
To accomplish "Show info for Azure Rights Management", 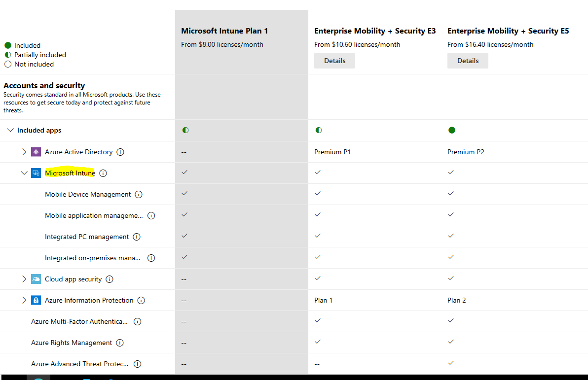I will tap(120, 343).
